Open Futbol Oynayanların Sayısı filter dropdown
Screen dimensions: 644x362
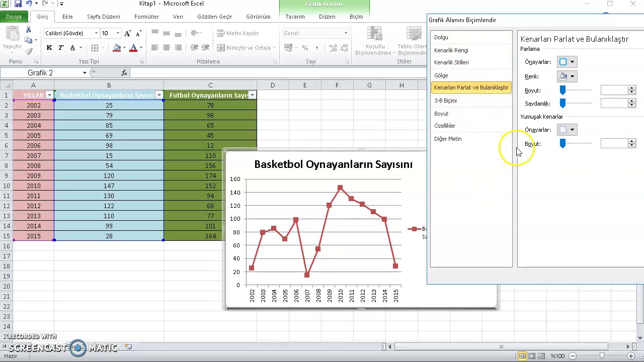point(252,95)
